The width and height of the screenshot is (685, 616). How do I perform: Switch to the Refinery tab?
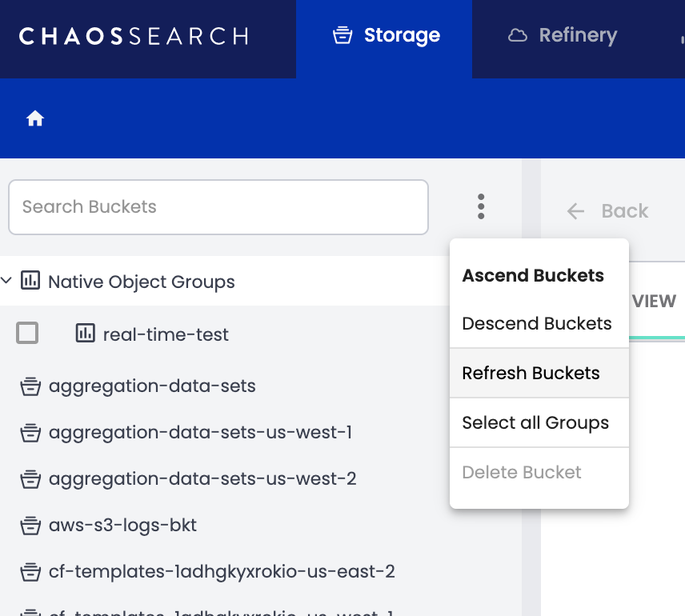(563, 36)
